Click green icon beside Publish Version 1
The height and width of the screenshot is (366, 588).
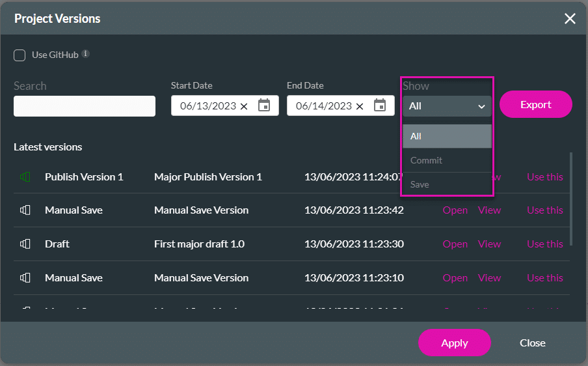[x=25, y=177]
